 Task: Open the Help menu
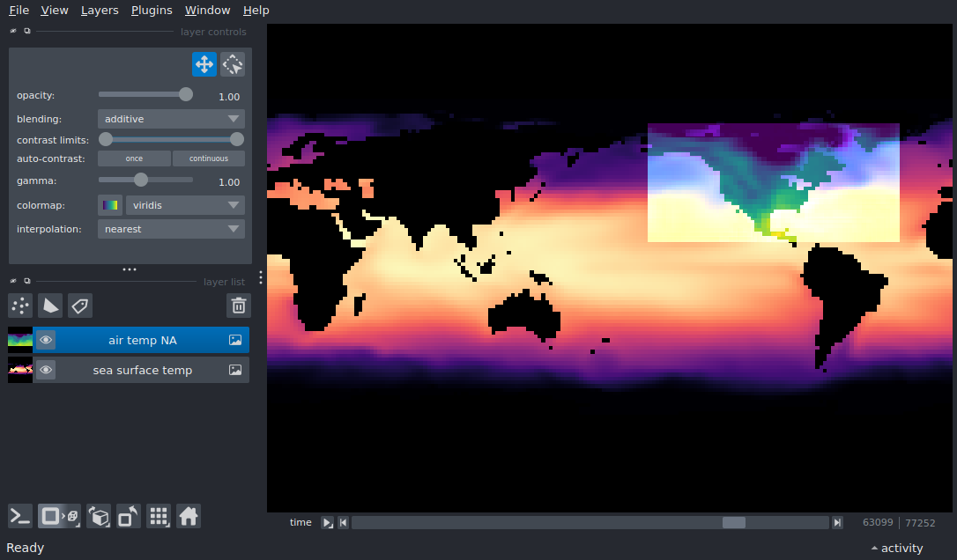click(x=256, y=11)
